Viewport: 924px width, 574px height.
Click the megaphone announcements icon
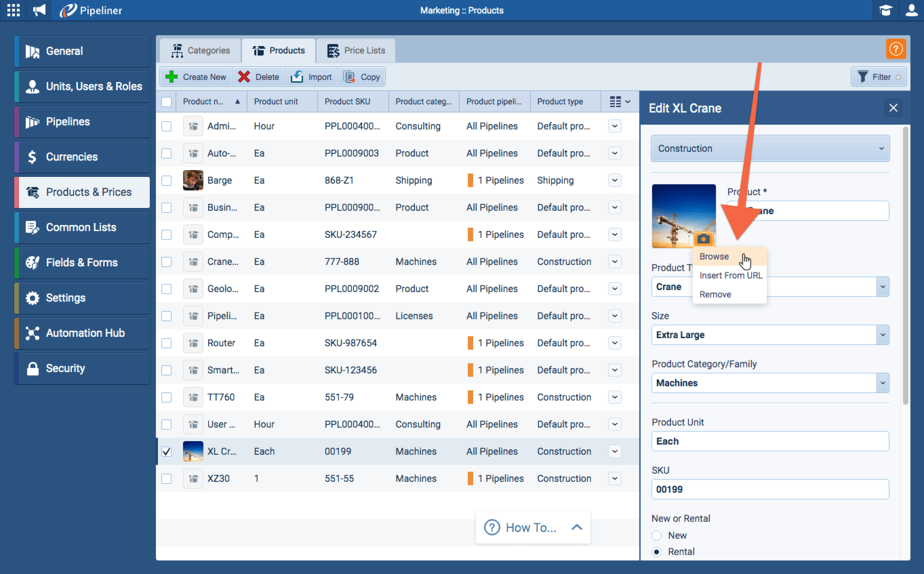click(x=40, y=10)
